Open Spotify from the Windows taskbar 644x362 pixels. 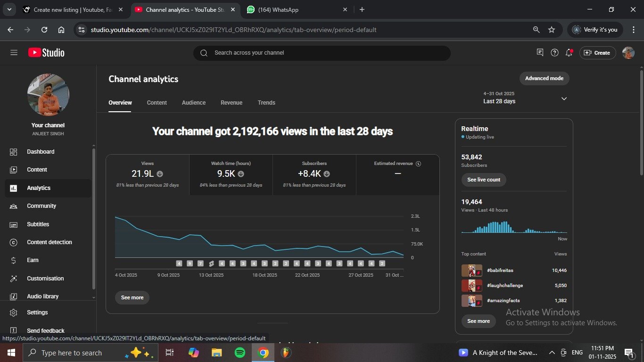pyautogui.click(x=239, y=353)
